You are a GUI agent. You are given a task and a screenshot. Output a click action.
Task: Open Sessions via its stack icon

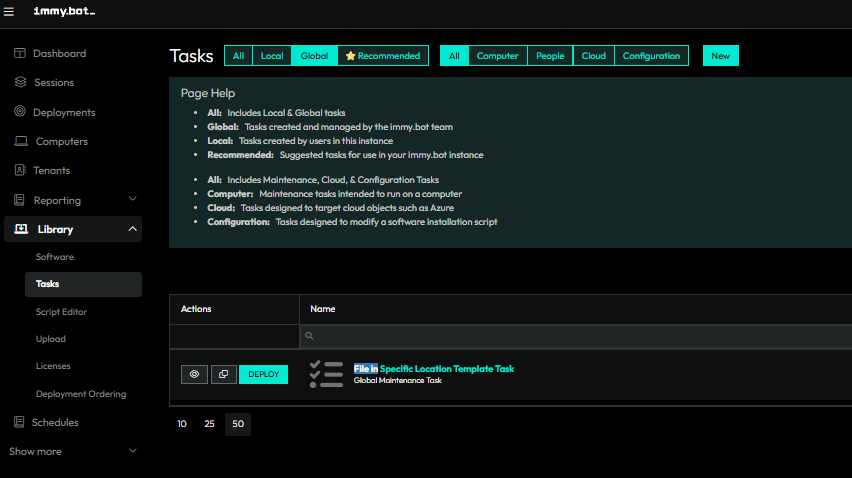pos(20,82)
